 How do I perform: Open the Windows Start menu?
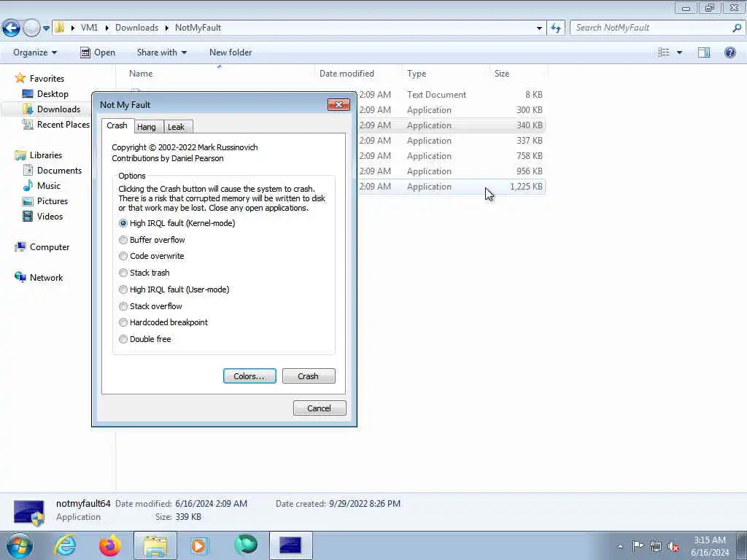pyautogui.click(x=19, y=545)
